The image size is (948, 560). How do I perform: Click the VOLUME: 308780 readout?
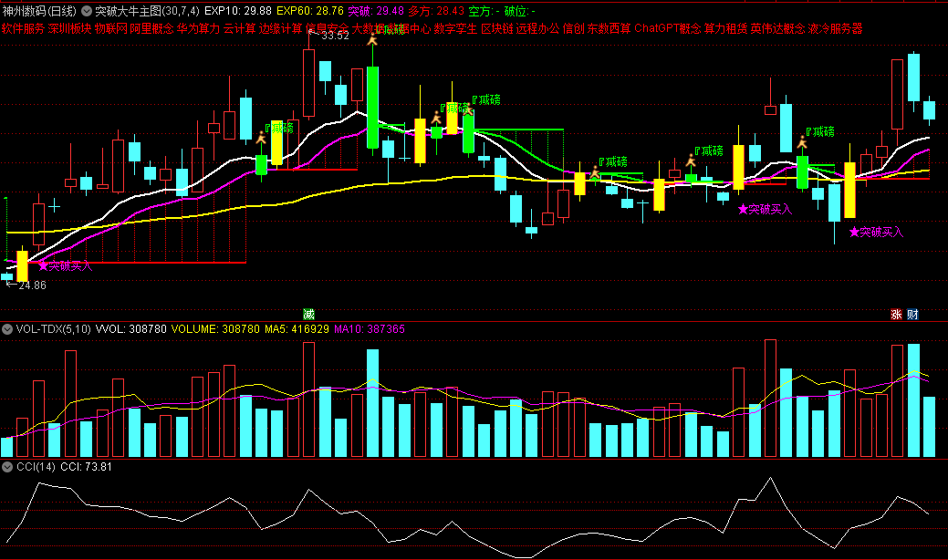click(215, 329)
